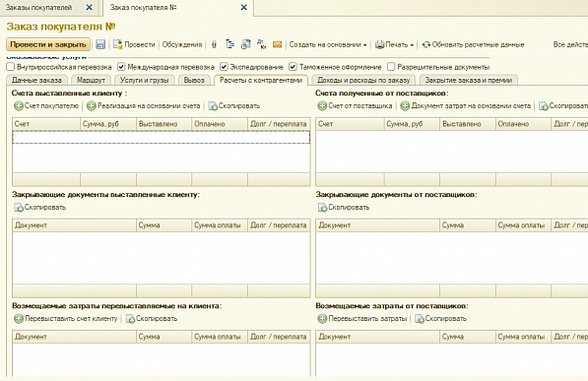
Task: Click Документ затрат на основании счета
Action: 465,105
